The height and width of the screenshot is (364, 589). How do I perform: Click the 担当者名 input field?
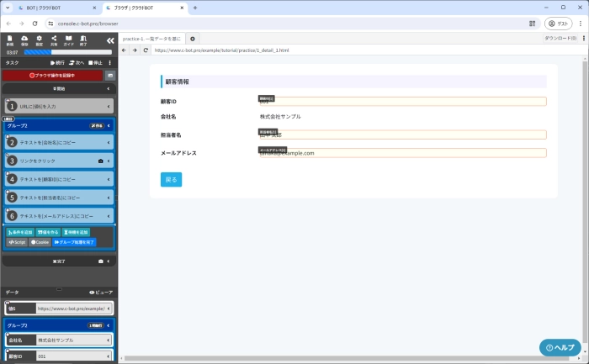tap(402, 135)
